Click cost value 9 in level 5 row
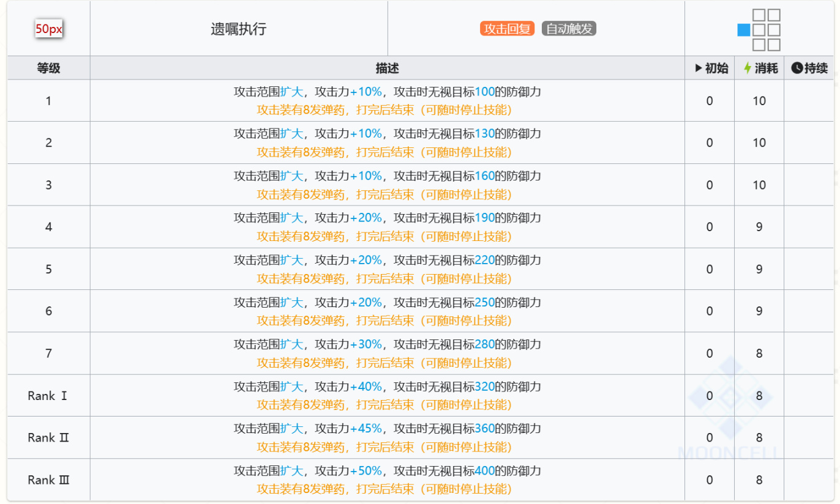Image resolution: width=840 pixels, height=504 pixels. coord(759,269)
